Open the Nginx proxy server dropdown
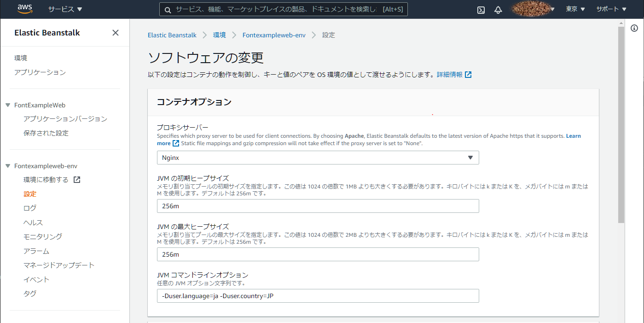The image size is (644, 323). click(x=318, y=158)
